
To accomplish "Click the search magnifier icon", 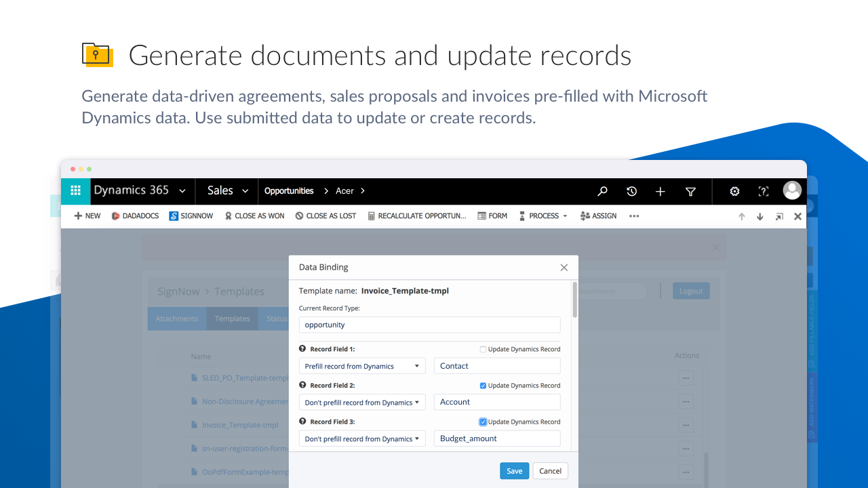I will coord(602,191).
